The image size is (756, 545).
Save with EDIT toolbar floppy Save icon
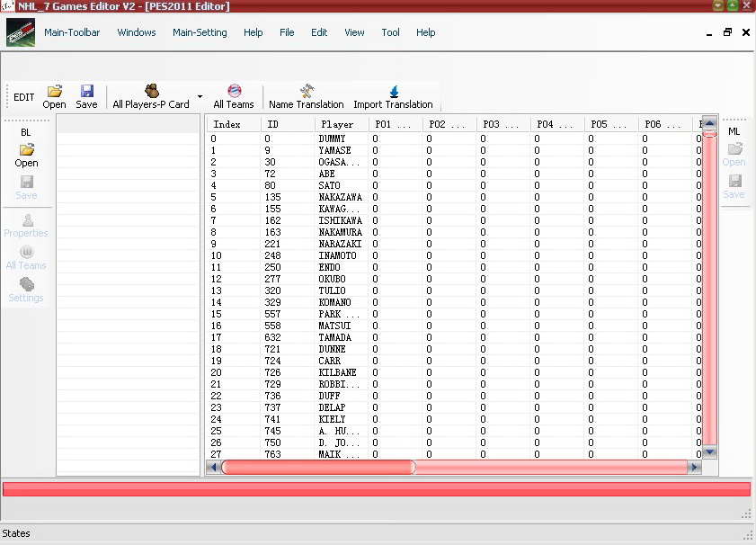87,91
